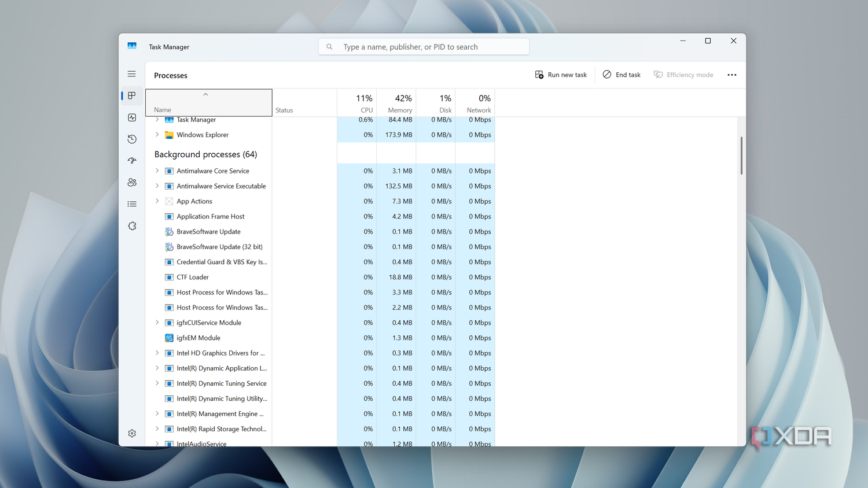Expand Antimalware Core Service row
This screenshot has width=868, height=488.
pyautogui.click(x=157, y=171)
